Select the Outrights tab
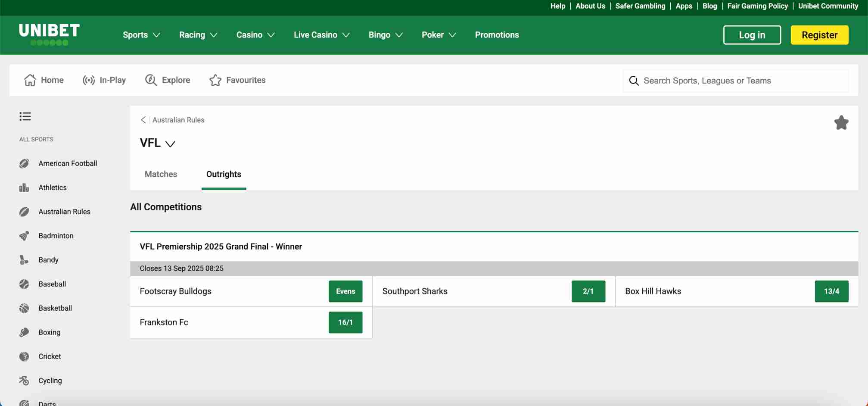This screenshot has width=868, height=406. pyautogui.click(x=224, y=174)
